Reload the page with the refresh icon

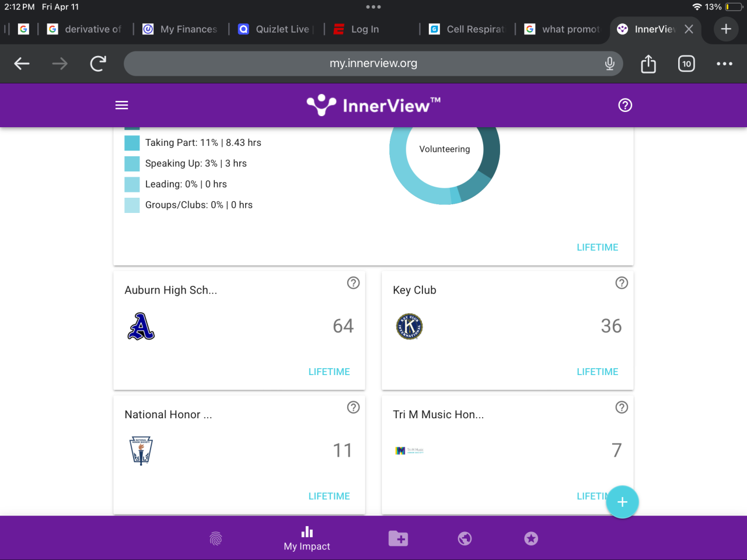[x=98, y=64]
